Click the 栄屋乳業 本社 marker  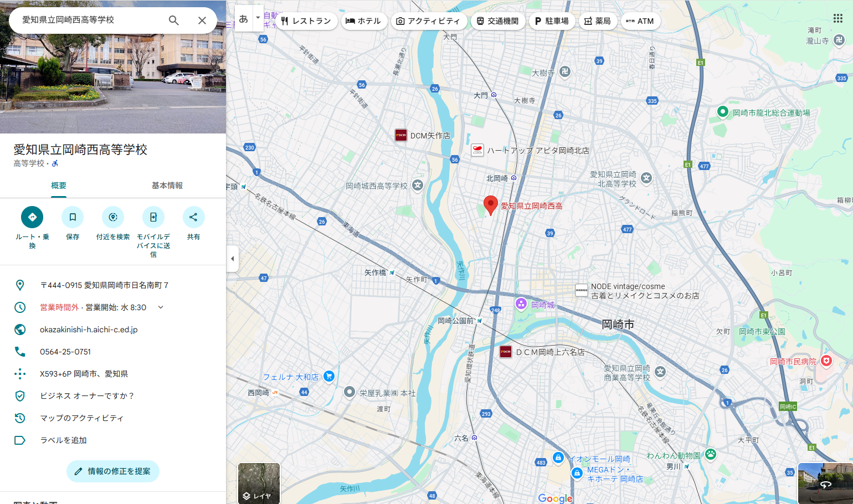(x=350, y=392)
